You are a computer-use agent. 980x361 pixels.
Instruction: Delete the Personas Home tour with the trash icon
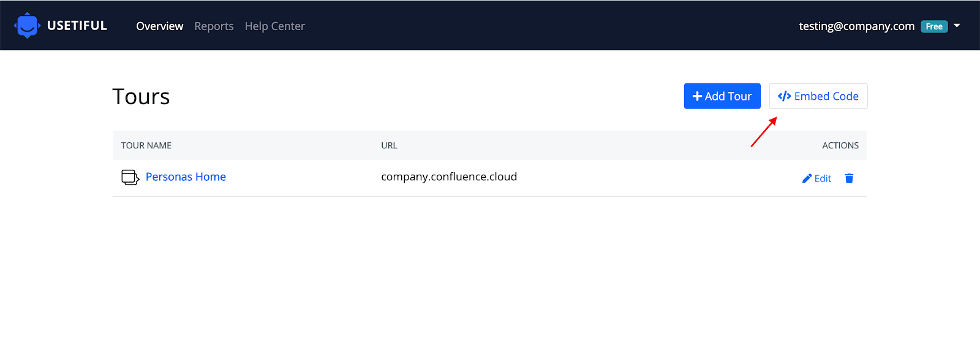(x=849, y=178)
